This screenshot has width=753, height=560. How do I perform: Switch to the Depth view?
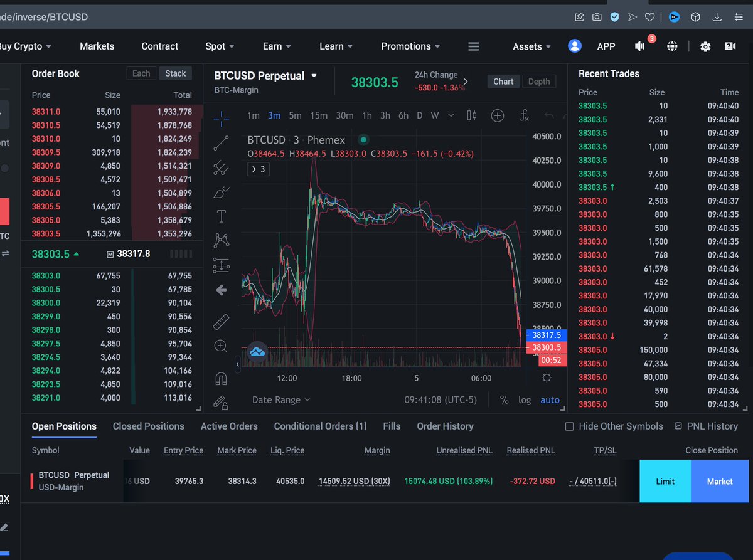[x=539, y=82]
